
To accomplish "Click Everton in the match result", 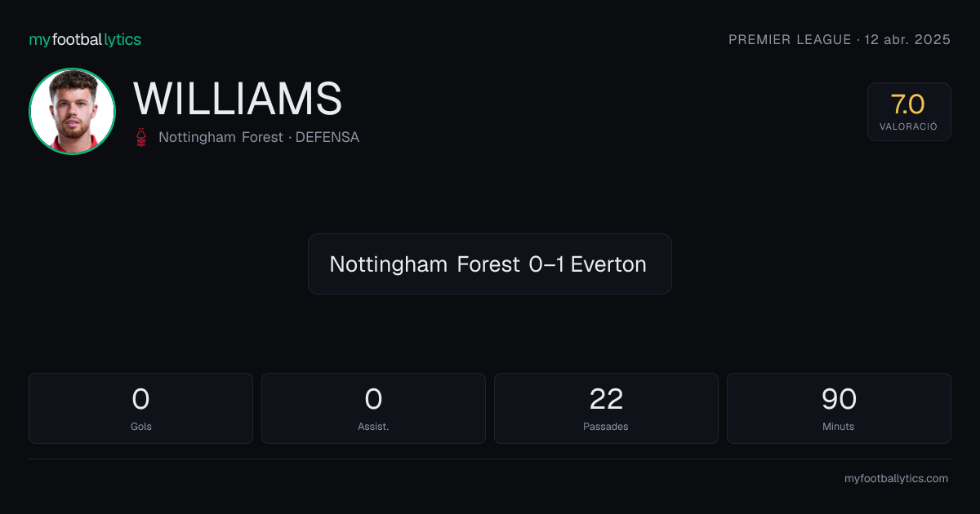I will tap(608, 264).
